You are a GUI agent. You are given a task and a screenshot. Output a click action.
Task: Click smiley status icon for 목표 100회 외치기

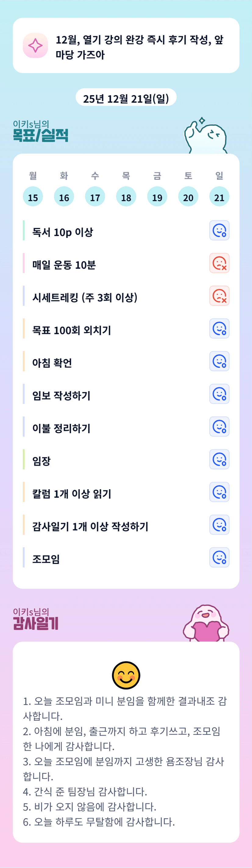tap(219, 329)
